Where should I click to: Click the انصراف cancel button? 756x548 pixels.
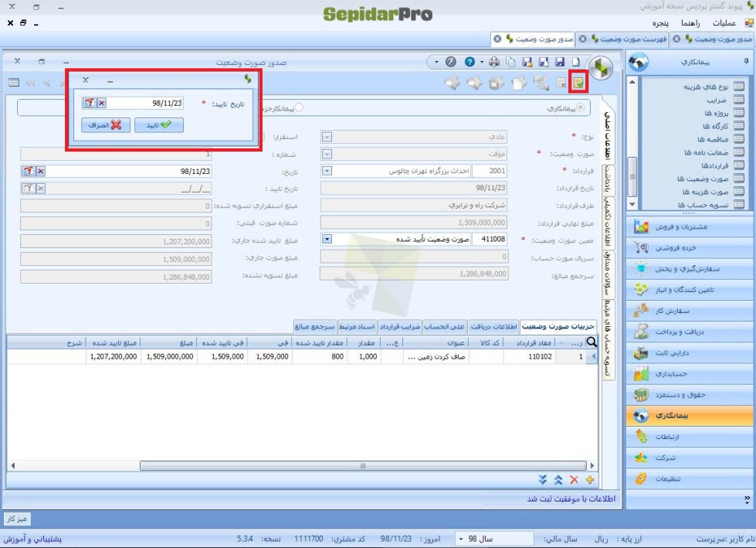[106, 125]
